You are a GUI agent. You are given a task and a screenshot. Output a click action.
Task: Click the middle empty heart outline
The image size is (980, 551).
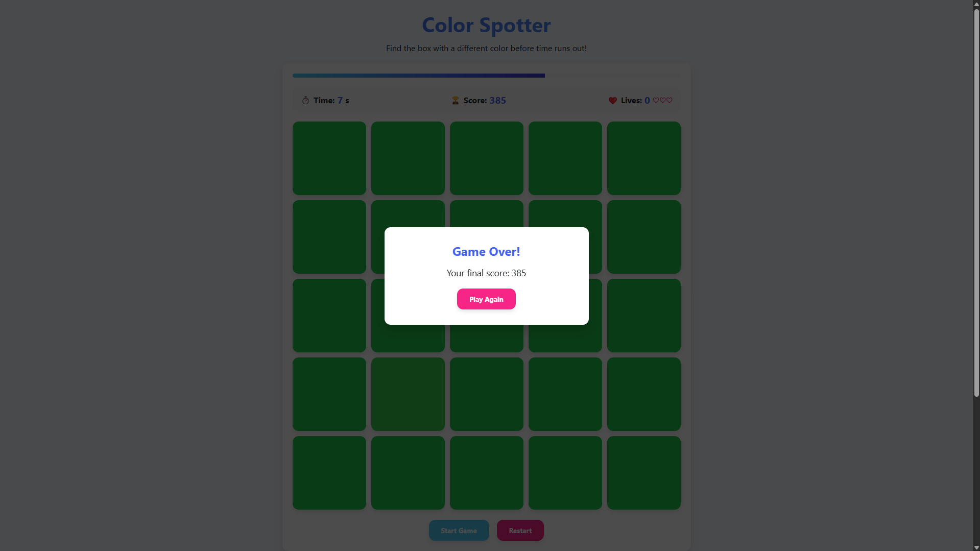tap(663, 101)
